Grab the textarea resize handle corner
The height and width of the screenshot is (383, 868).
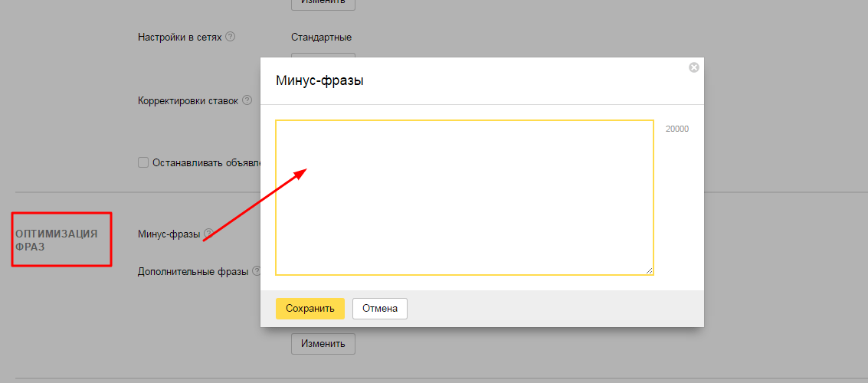[650, 270]
